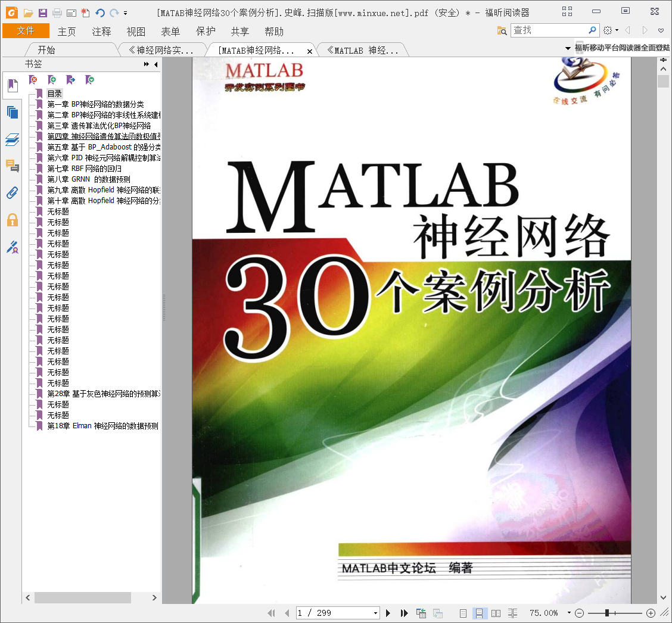Switch to the 主页 ribbon tab
The image size is (672, 623).
[67, 32]
